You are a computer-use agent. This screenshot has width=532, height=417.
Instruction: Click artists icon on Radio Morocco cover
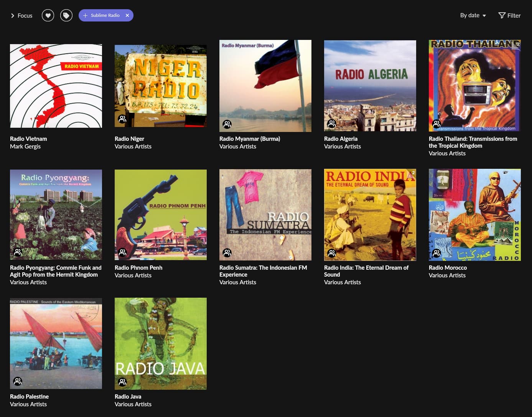(x=436, y=253)
